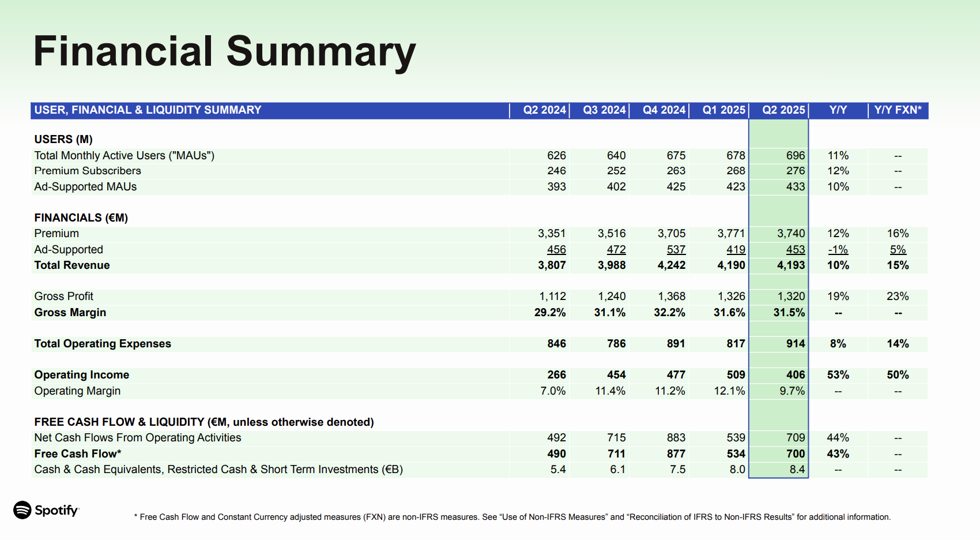Click the Q1 2025 column header
Image resolution: width=980 pixels, height=540 pixels.
point(723,110)
